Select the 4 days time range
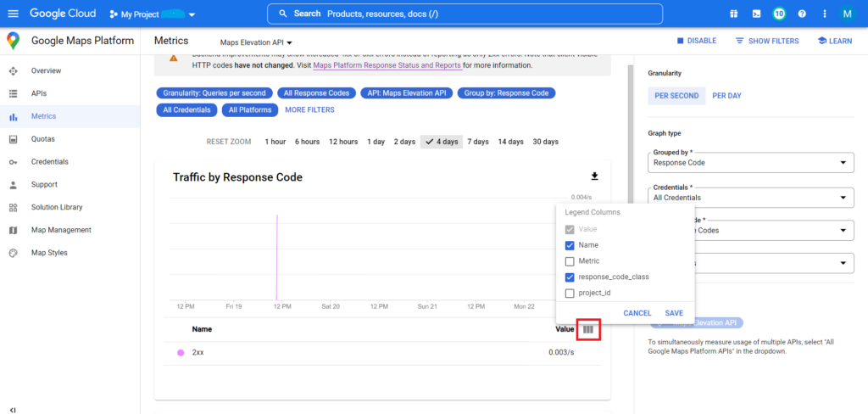 point(442,142)
